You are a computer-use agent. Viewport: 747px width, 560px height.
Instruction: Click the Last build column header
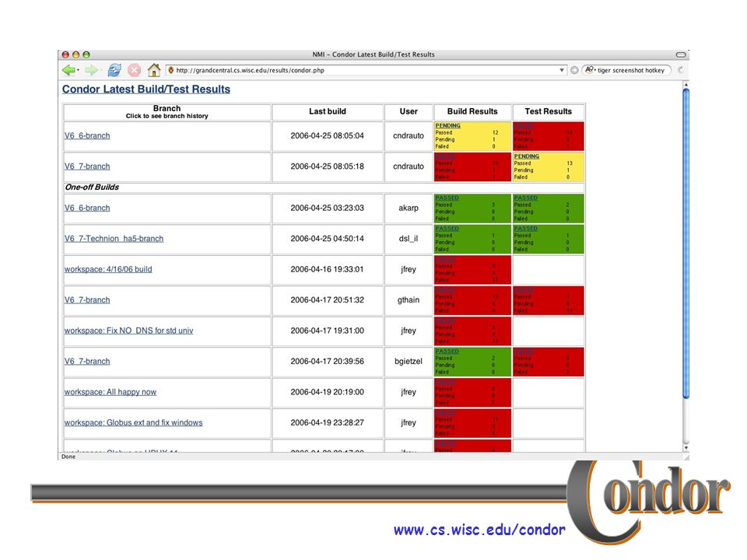pyautogui.click(x=328, y=111)
